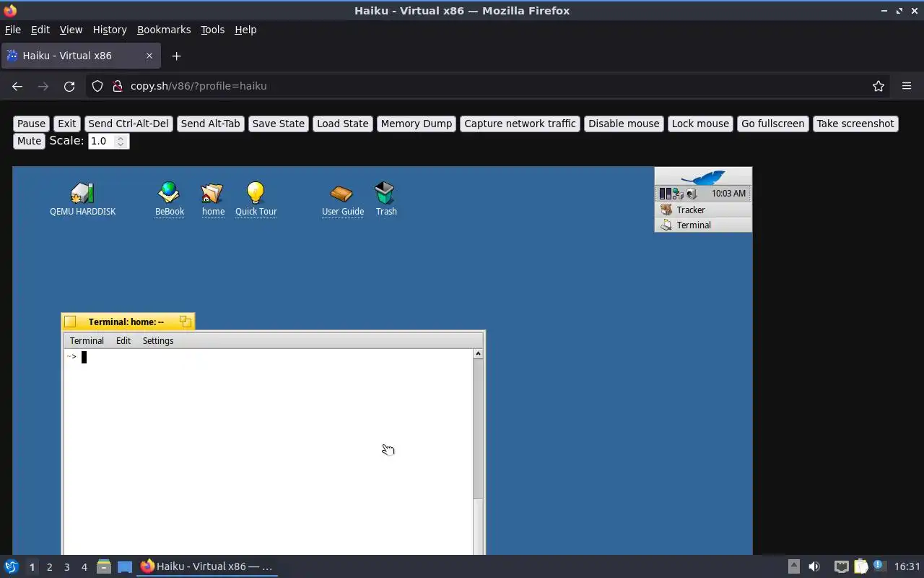Screen dimensions: 924x578
Task: Click the Take screenshot button
Action: [855, 124]
